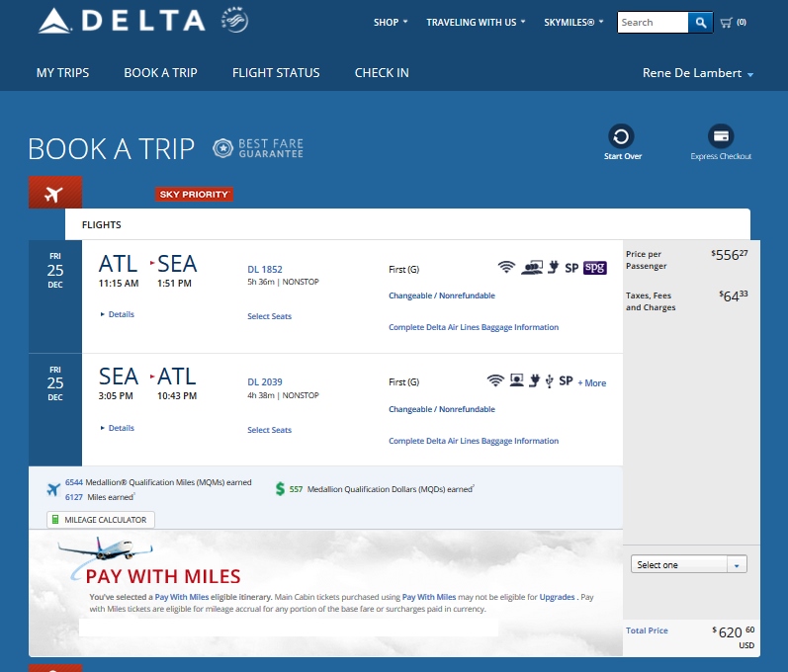Image resolution: width=788 pixels, height=672 pixels.
Task: Expand + More amenities for DL 2039
Action: tap(592, 382)
